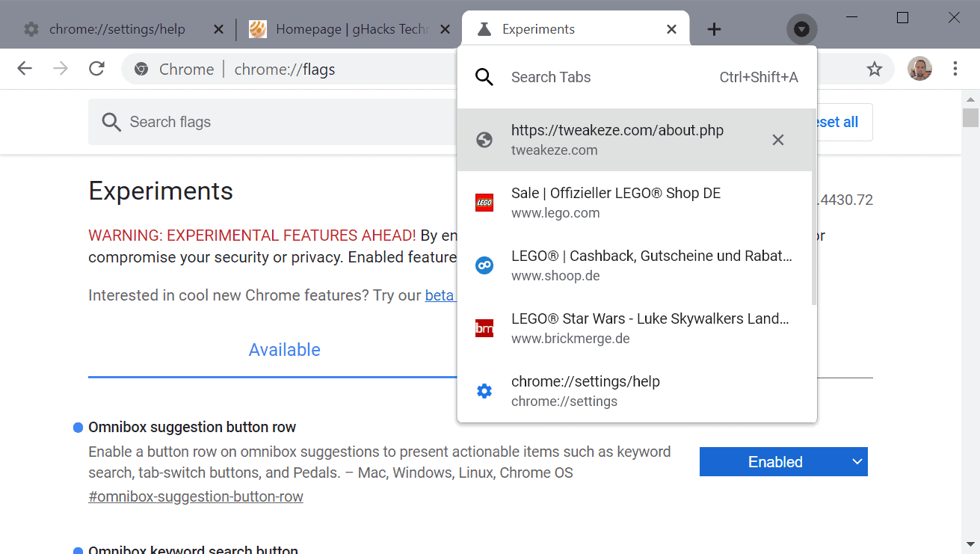Click the Reset all button
The image size is (980, 554).
[x=845, y=122]
